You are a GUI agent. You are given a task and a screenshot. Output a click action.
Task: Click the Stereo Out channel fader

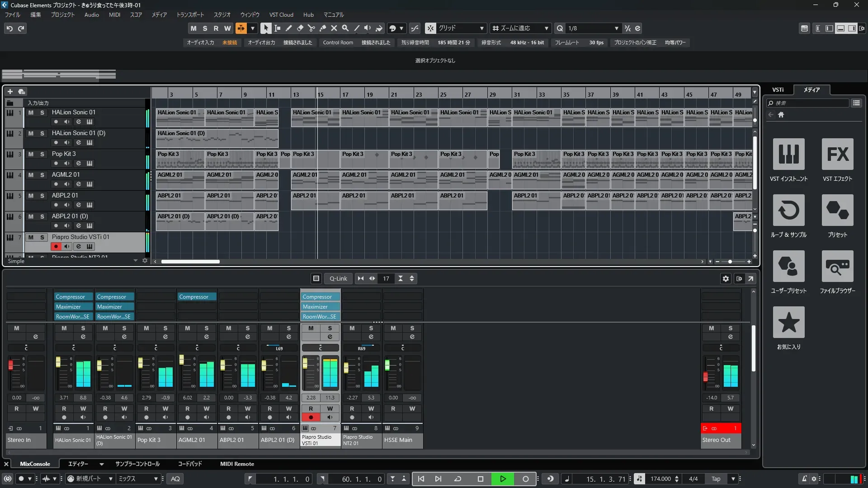coord(705,376)
